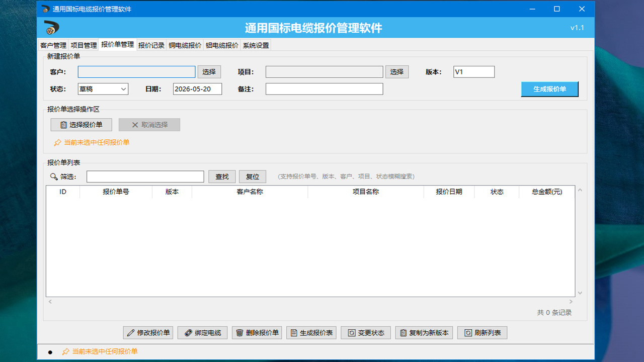Click the app icon in title bar
This screenshot has height=362, width=644.
[x=46, y=9]
